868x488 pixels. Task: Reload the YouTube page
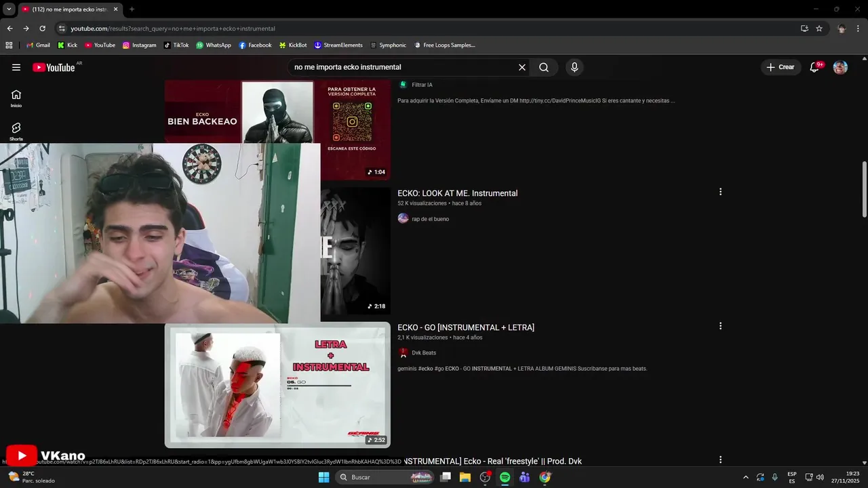[x=42, y=28]
